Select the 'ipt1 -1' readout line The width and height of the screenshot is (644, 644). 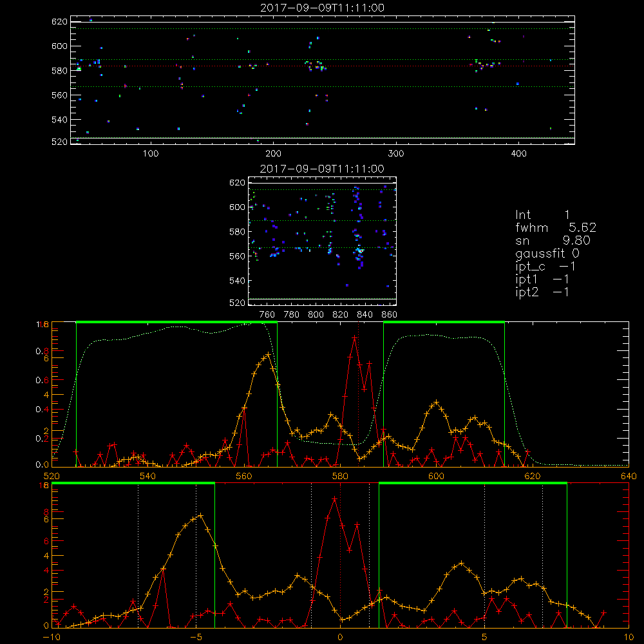coord(542,279)
